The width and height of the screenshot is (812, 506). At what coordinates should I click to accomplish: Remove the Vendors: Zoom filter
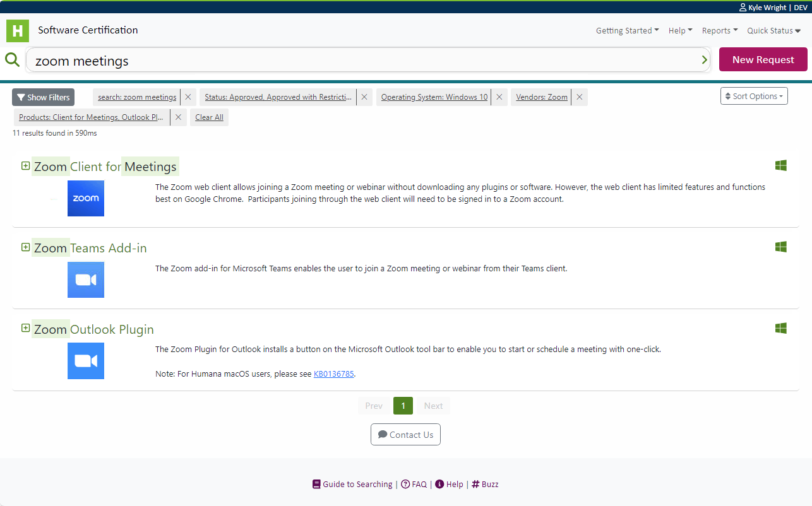tap(580, 97)
